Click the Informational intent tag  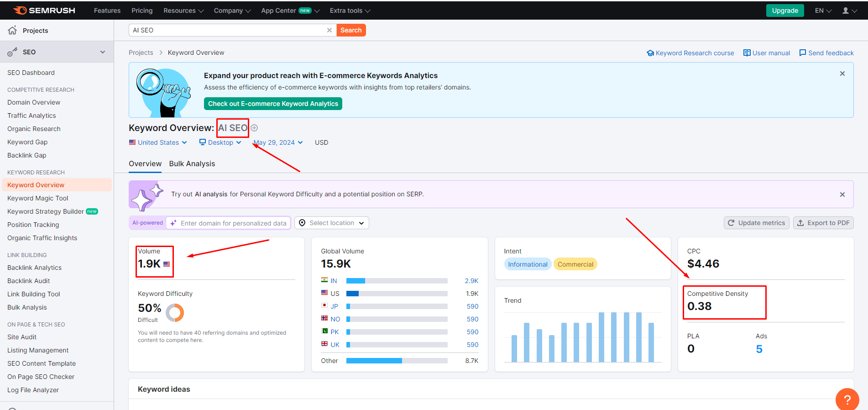coord(528,264)
